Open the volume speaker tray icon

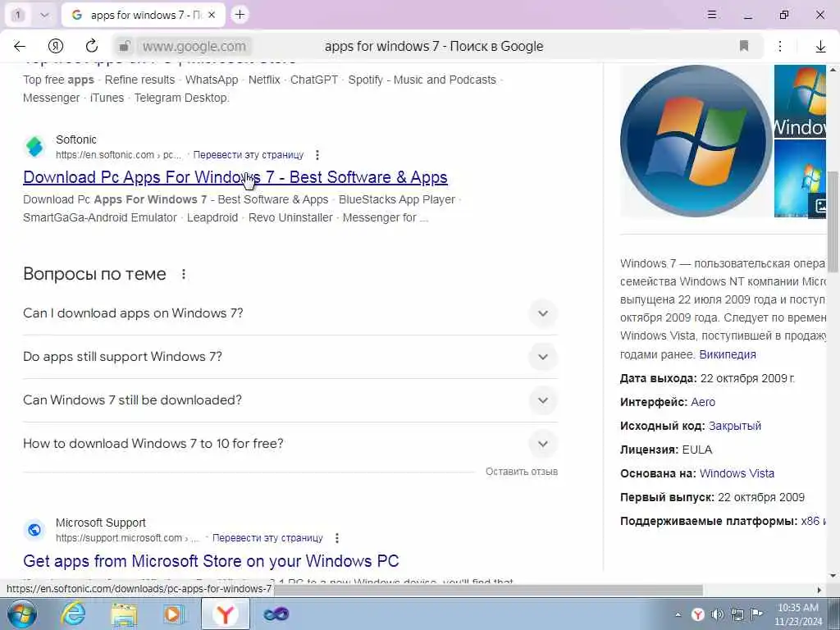[x=717, y=614]
